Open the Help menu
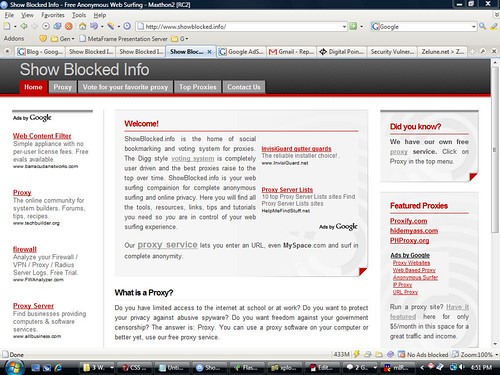The height and width of the screenshot is (375, 500). click(99, 15)
